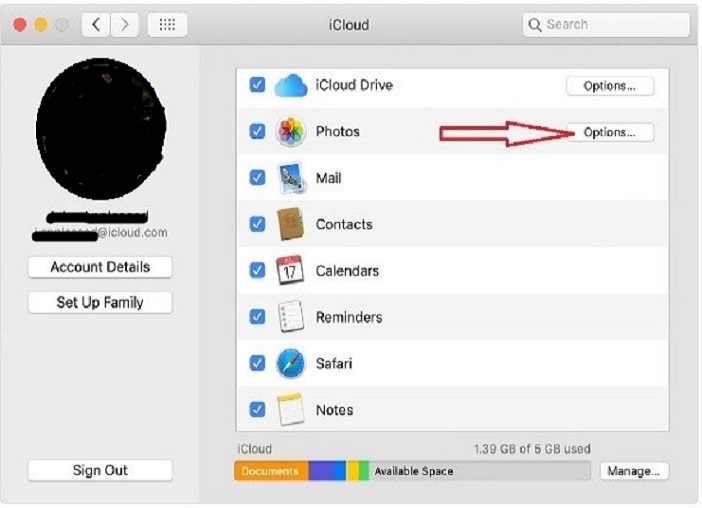Toggle the Mail checkbox off
Viewport: 702px width, 508px height.
click(257, 178)
